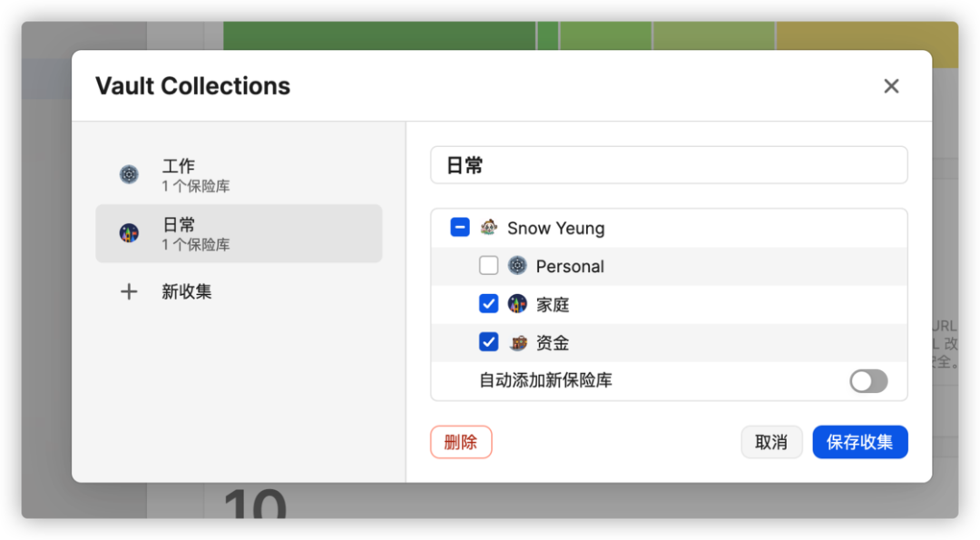
Task: Click the blue 保存收集 button
Action: (859, 442)
